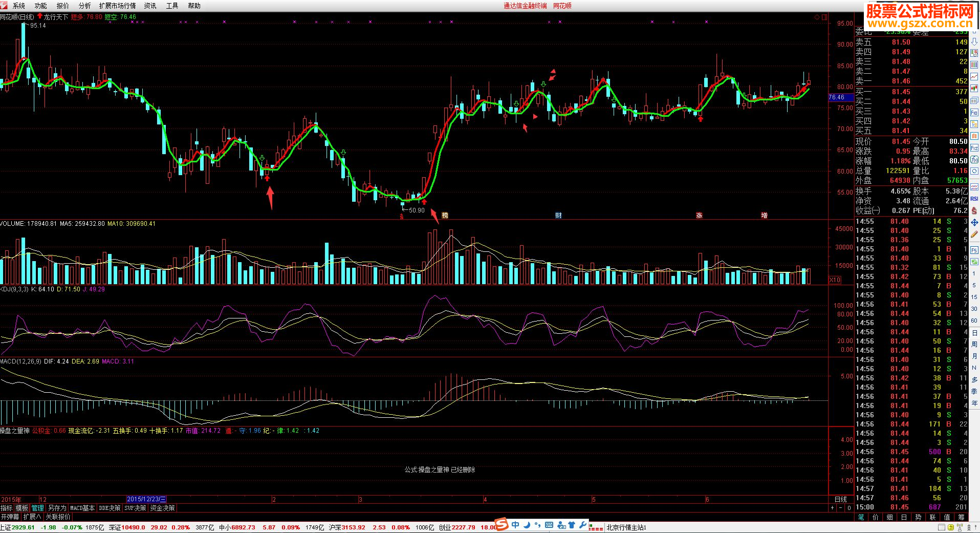This screenshot has height=533, width=980.
Task: Open the 笔 tick tab
Action: (x=861, y=517)
